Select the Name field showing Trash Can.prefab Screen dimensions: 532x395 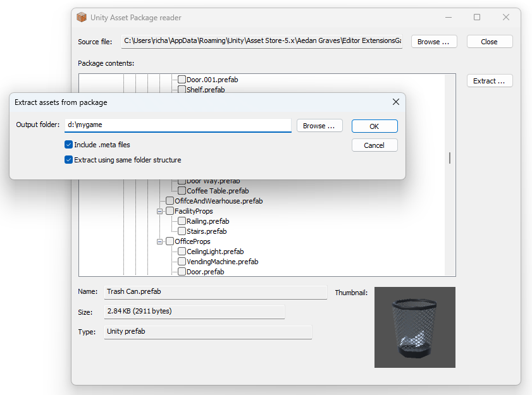tap(216, 292)
